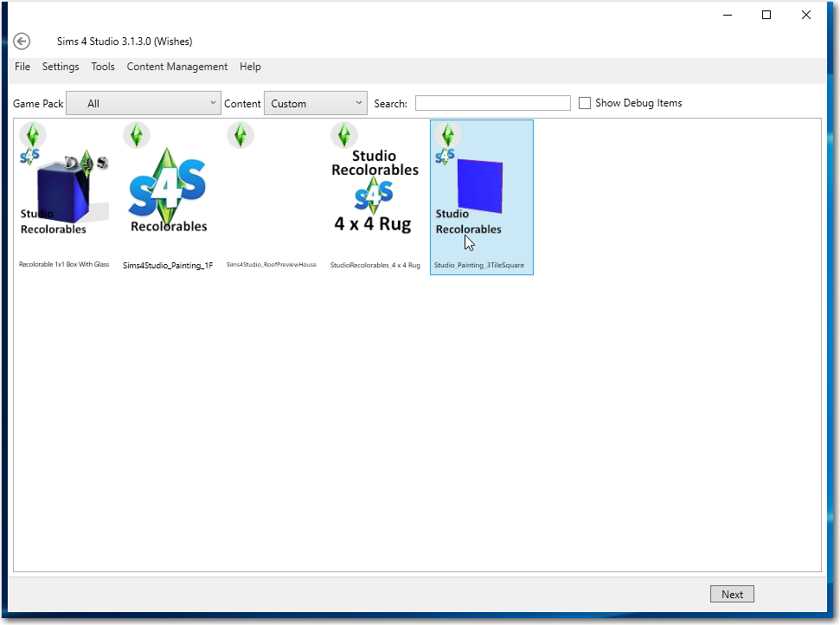Expand the Game Pack dropdown
This screenshot has width=840, height=625.
coord(144,104)
